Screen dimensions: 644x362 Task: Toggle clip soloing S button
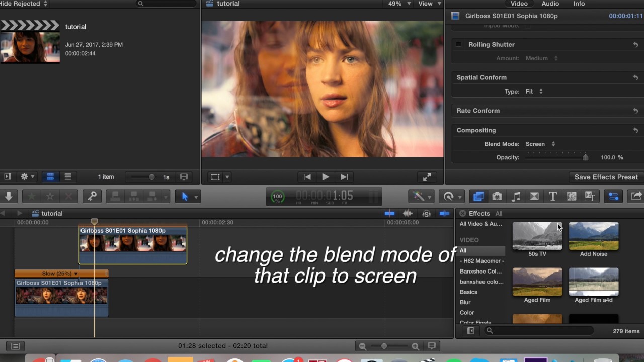[x=426, y=214]
